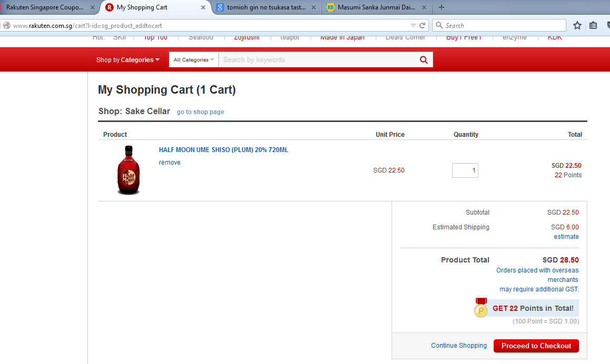Click the red search magnifier button
Image resolution: width=610 pixels, height=364 pixels.
tap(424, 60)
